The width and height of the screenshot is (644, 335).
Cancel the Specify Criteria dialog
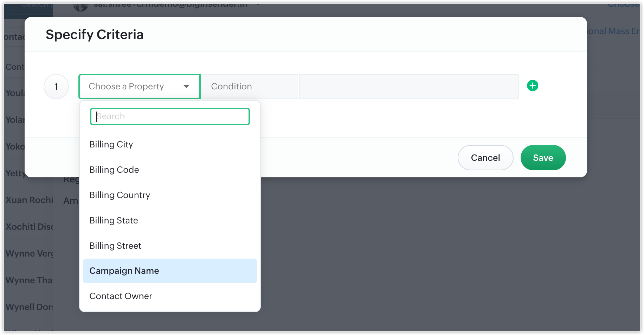(x=485, y=158)
